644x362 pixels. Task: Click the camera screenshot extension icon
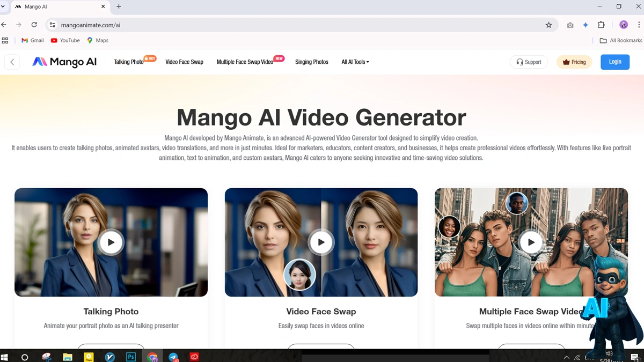pyautogui.click(x=570, y=25)
